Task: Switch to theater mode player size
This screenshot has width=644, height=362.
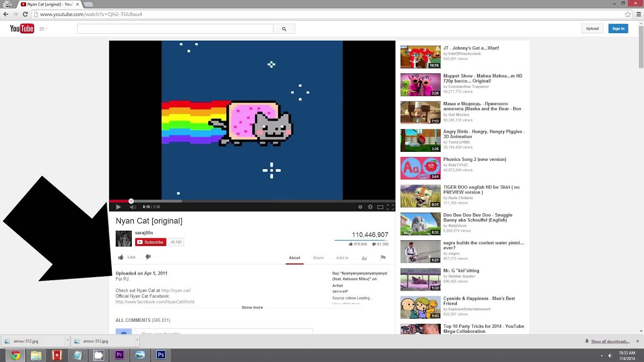Action: coord(380,207)
